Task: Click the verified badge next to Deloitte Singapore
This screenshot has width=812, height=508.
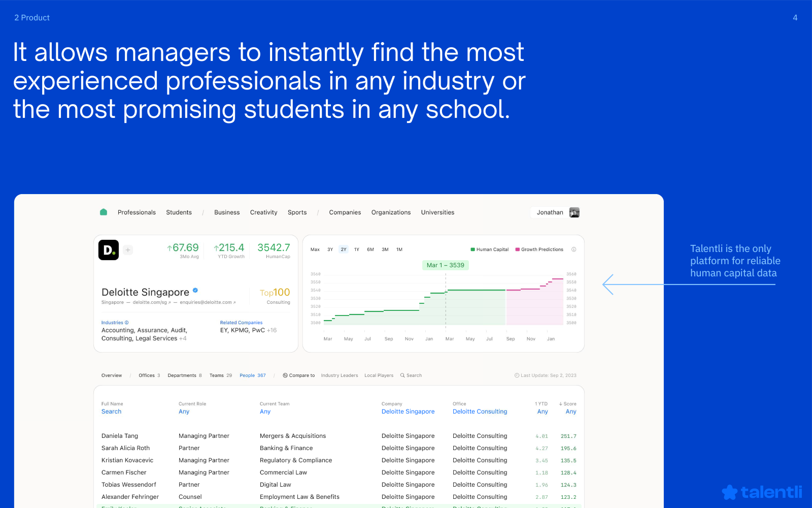Action: 195,291
